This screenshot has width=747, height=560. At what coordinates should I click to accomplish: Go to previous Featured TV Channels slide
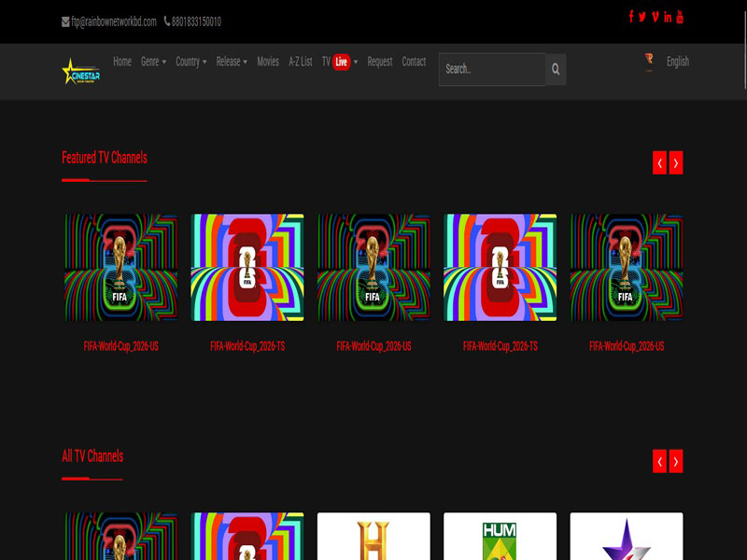coord(659,162)
